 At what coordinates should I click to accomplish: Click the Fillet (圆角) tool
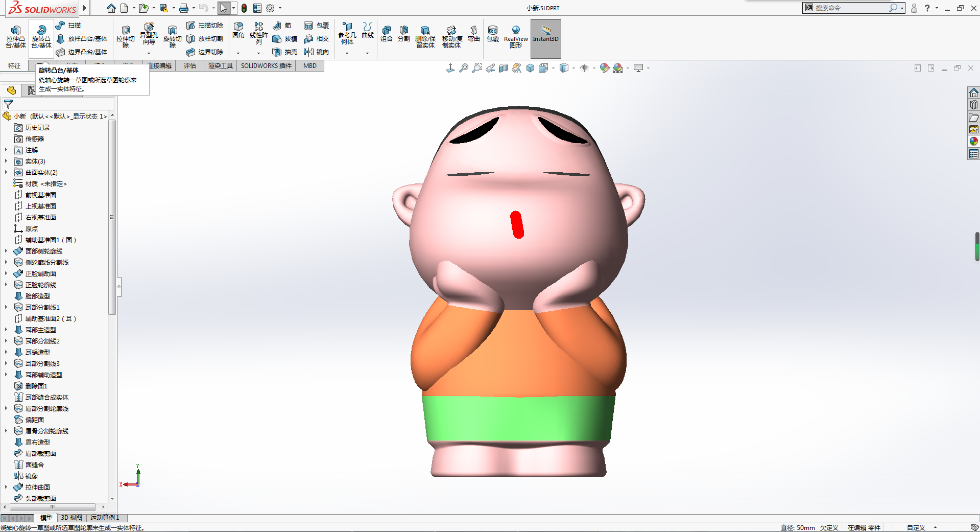[238, 30]
